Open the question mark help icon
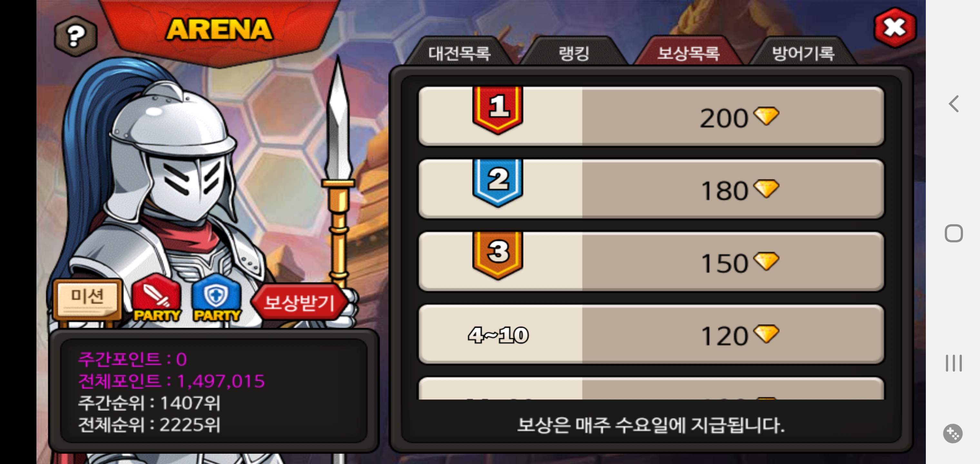 tap(76, 36)
